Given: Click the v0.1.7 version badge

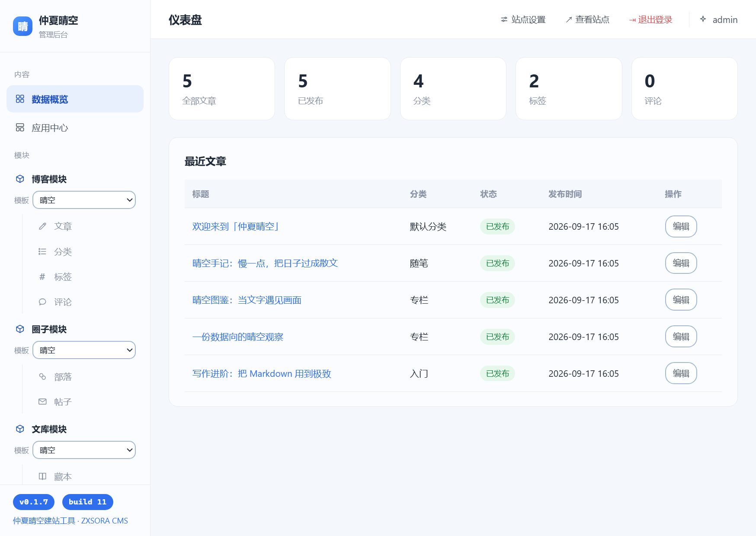Looking at the screenshot, I should coord(34,502).
